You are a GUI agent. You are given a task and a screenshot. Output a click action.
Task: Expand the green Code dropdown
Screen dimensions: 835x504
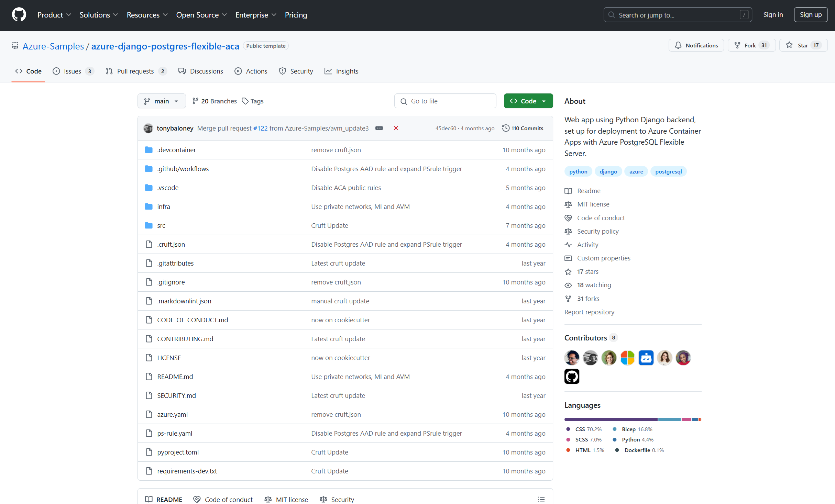pos(528,101)
